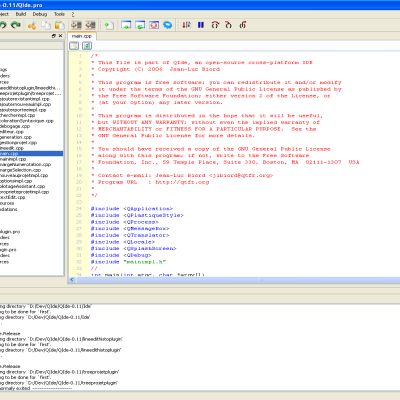Click the Step into debug icon
Viewport: 400px width, 400px height.
click(x=229, y=25)
